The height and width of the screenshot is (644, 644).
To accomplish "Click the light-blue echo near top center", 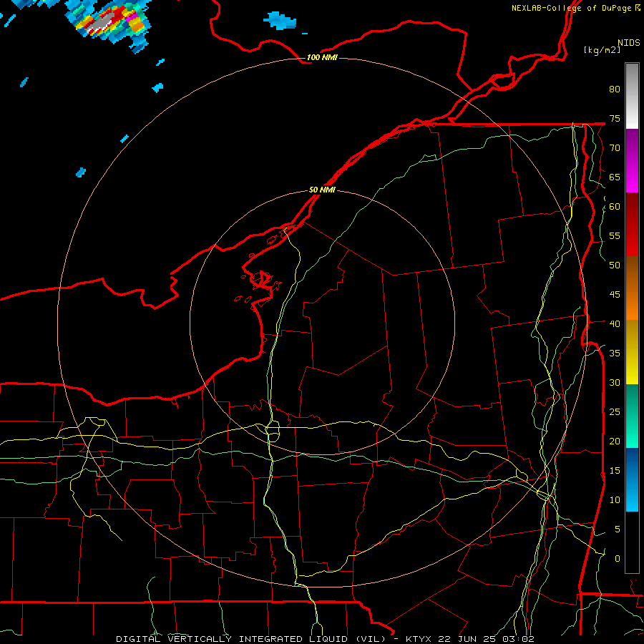I will click(280, 21).
